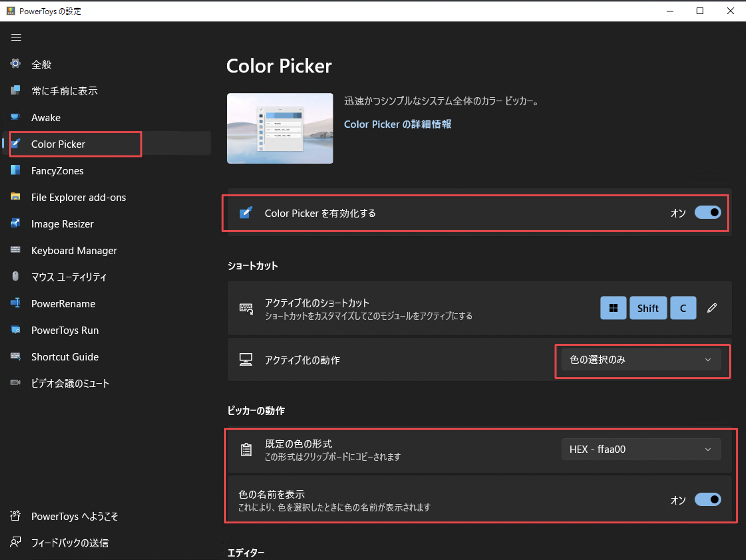
Task: Click the Keyboard Manager icon
Action: point(16,250)
